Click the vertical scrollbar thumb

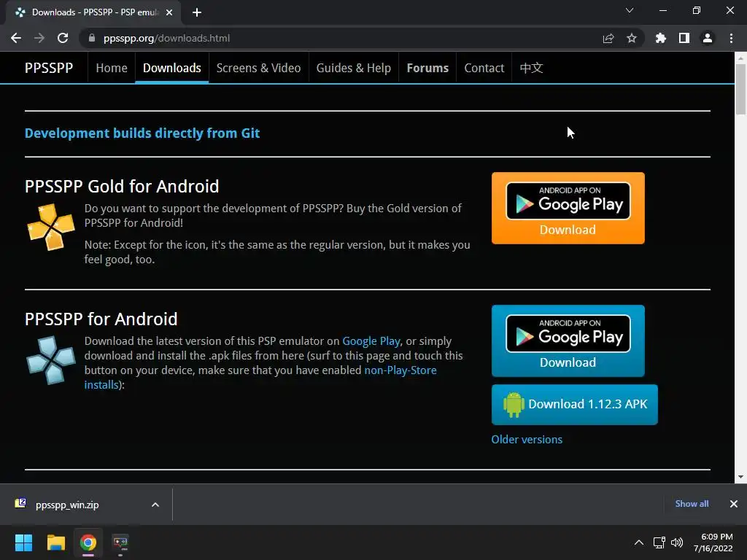pos(740,89)
